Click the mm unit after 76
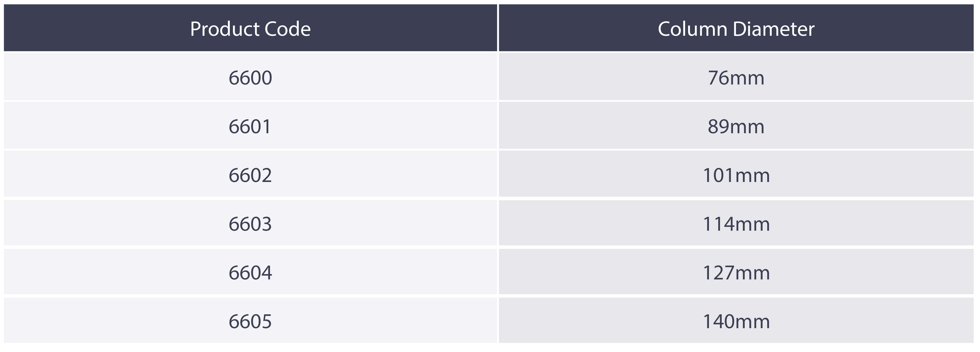Viewport: 980px width, 352px height. click(747, 79)
